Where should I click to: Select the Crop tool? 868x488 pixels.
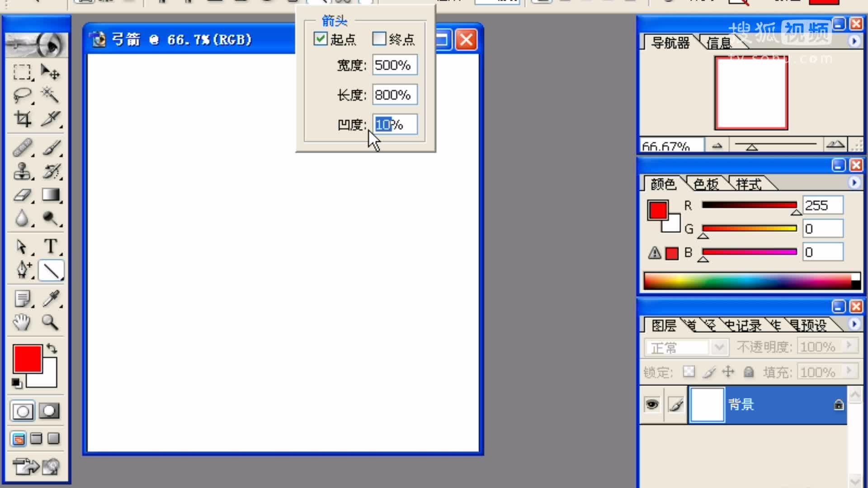[22, 119]
